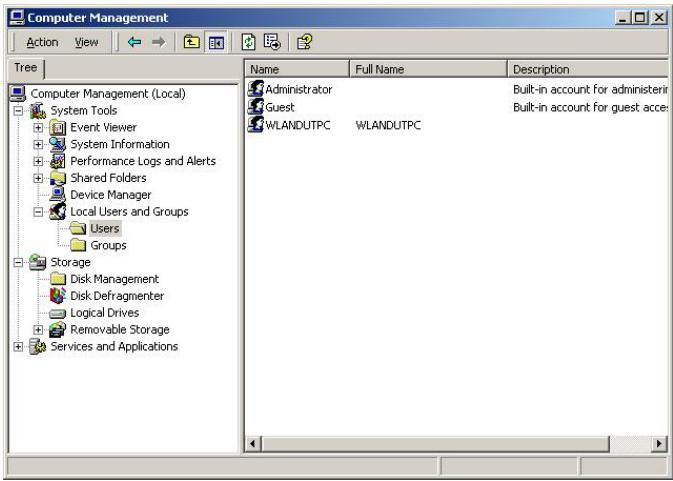The height and width of the screenshot is (481, 673).
Task: Sort by the Full Name column header
Action: click(428, 69)
